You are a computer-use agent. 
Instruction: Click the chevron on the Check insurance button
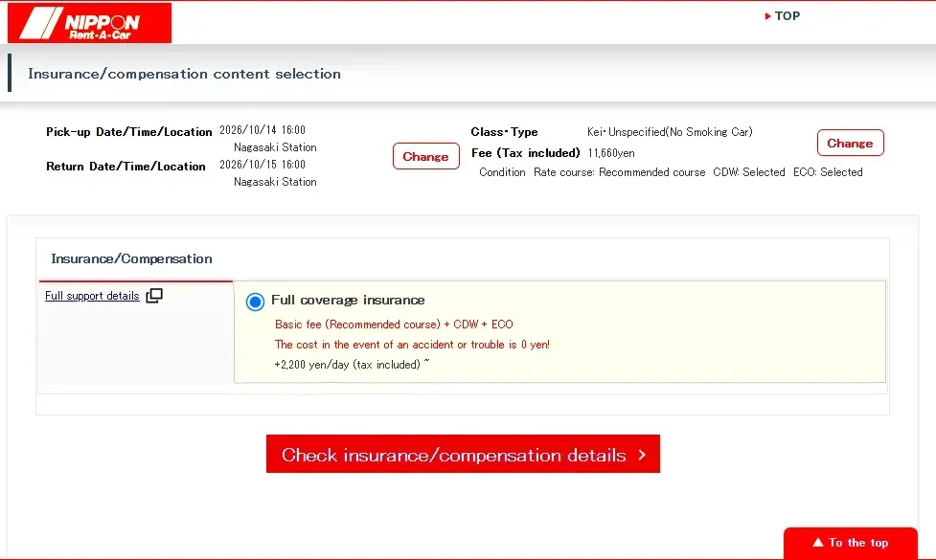[642, 455]
